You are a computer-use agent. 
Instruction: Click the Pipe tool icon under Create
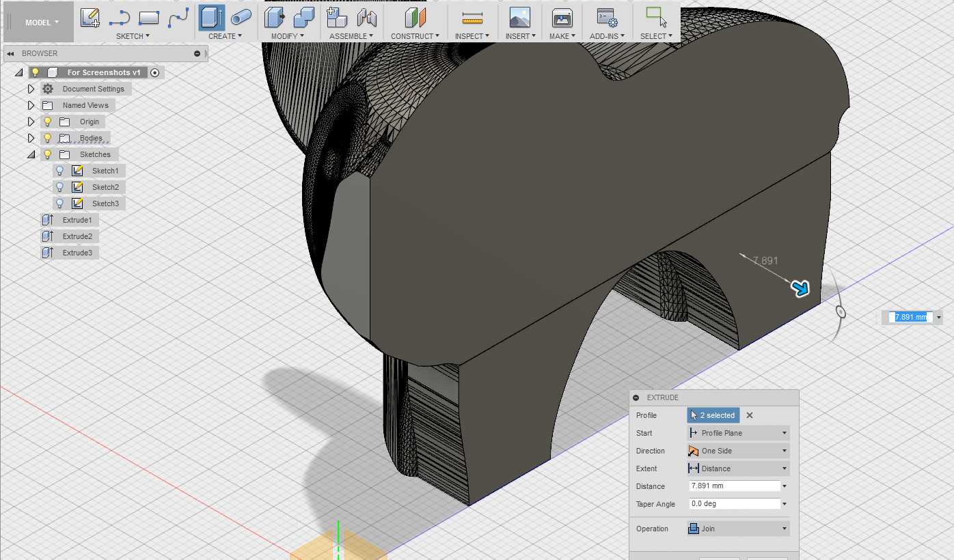(241, 18)
